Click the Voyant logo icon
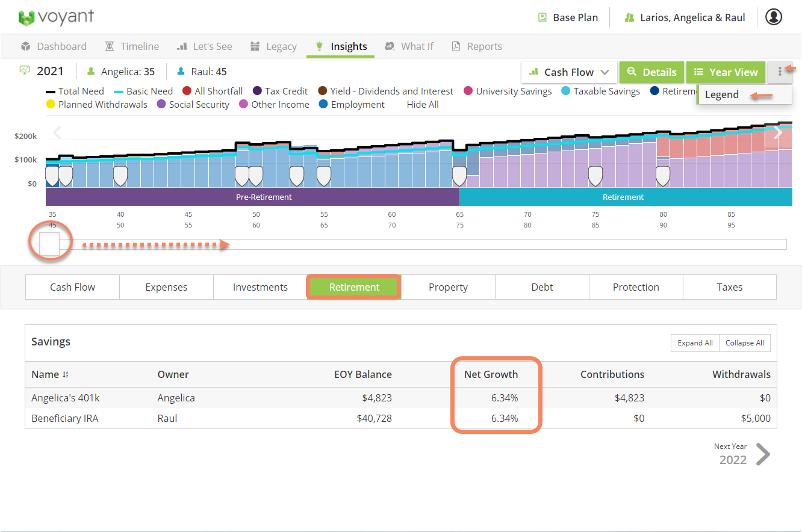Screen dimensions: 802x532 tap(26, 17)
